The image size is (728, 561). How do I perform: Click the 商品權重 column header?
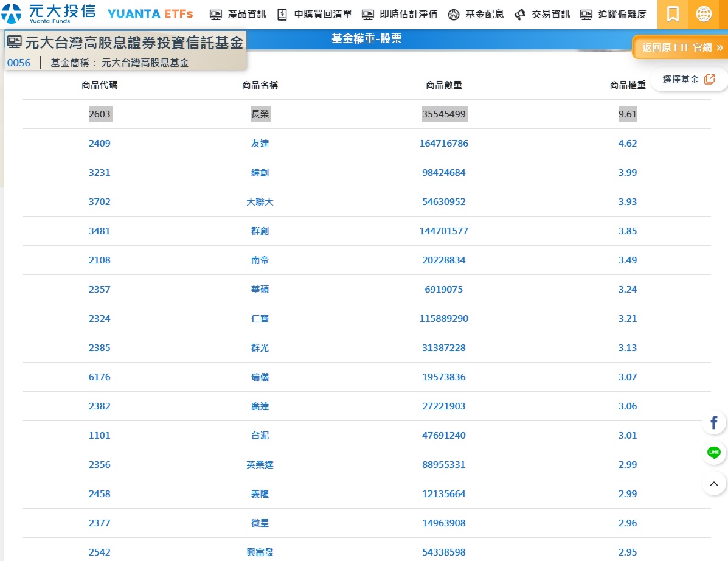[628, 85]
